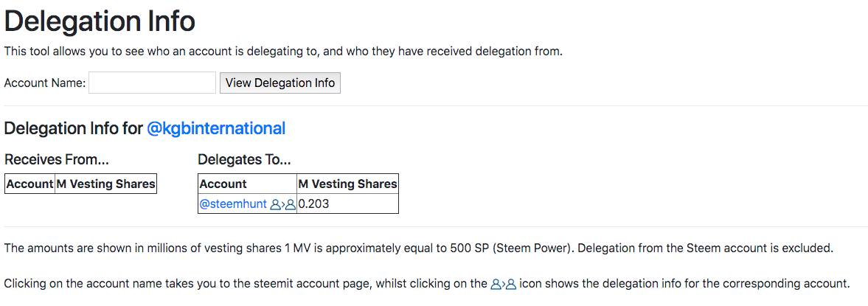Select the 0.203 vesting shares cell
868x306 pixels.
coord(347,204)
